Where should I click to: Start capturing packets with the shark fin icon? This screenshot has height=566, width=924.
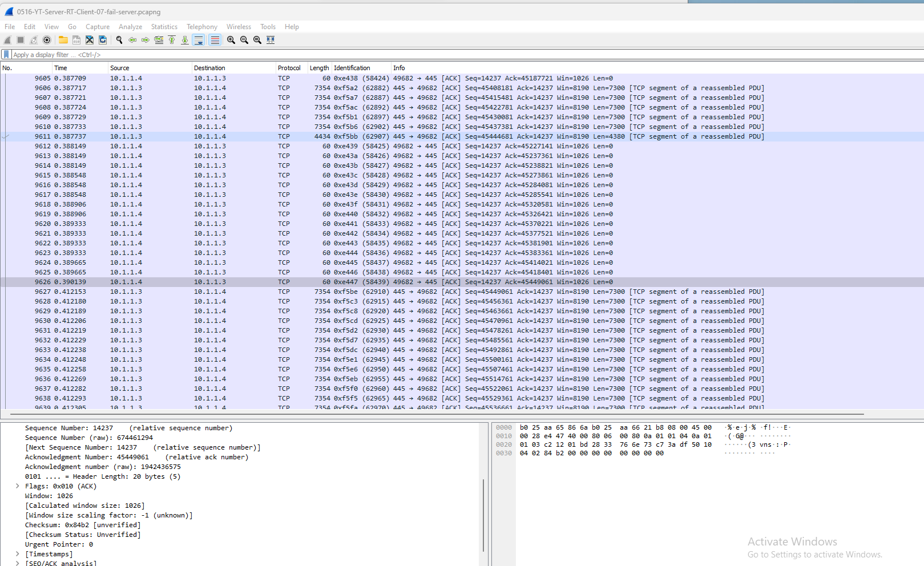pyautogui.click(x=7, y=40)
